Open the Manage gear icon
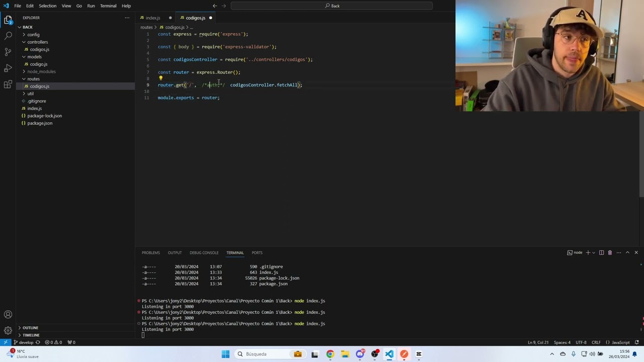Image resolution: width=644 pixels, height=362 pixels. 8,330
